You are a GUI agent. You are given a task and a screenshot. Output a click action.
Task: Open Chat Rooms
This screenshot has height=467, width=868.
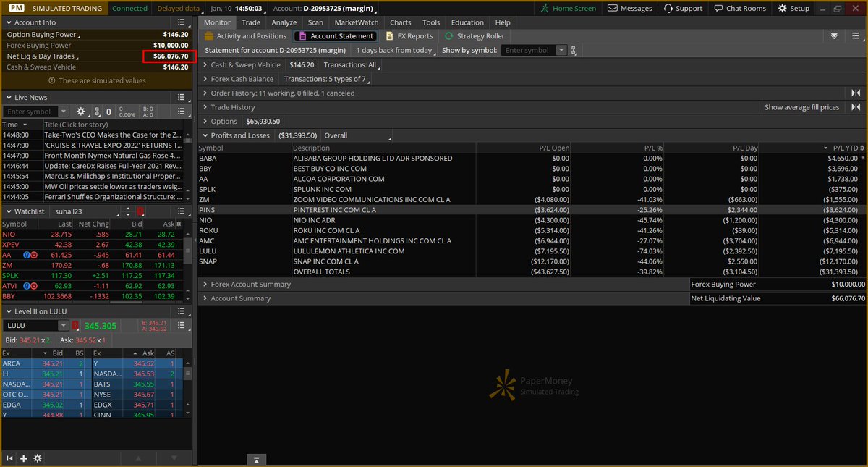[739, 8]
